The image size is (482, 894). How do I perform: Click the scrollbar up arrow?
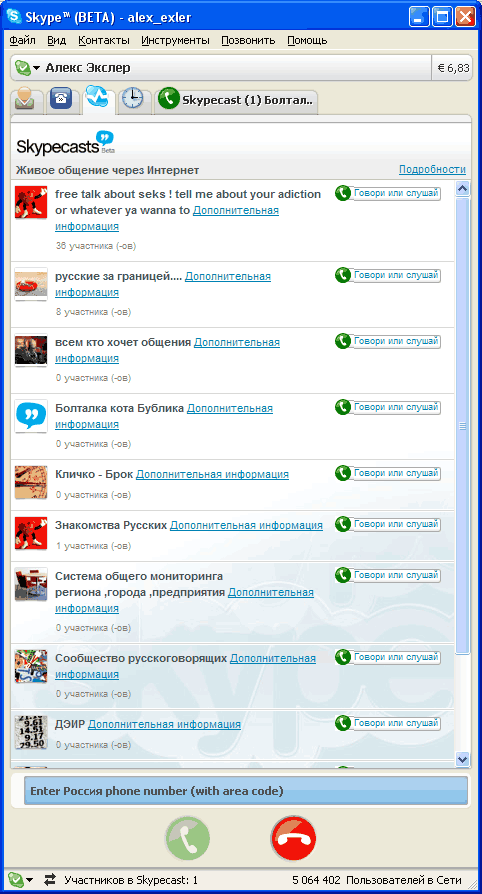point(463,188)
